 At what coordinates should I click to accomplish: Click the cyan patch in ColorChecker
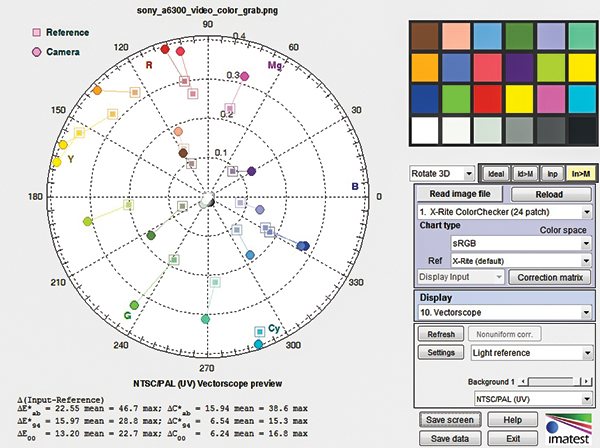582,99
